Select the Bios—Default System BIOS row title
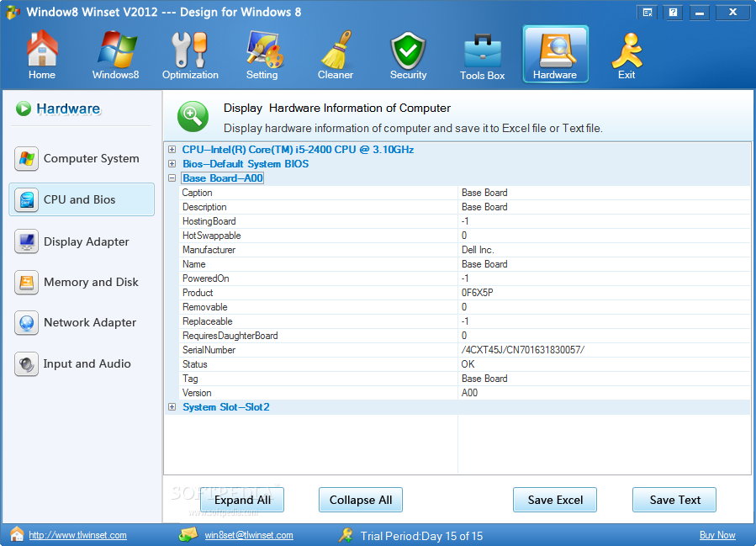The width and height of the screenshot is (756, 546). [246, 164]
